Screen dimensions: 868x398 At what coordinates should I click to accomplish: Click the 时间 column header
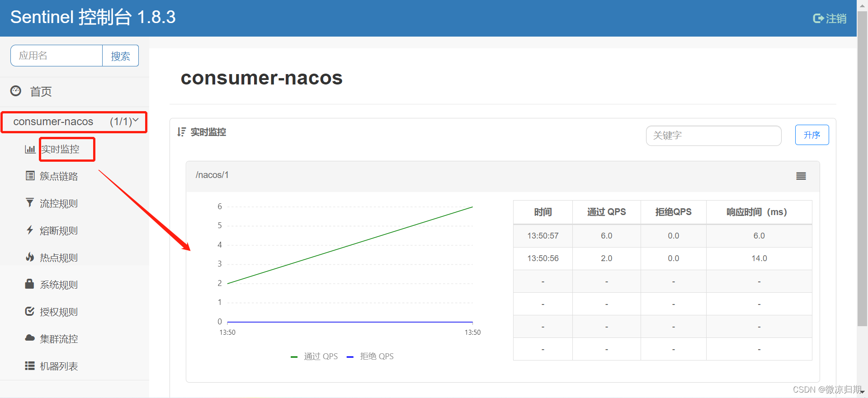coord(542,212)
